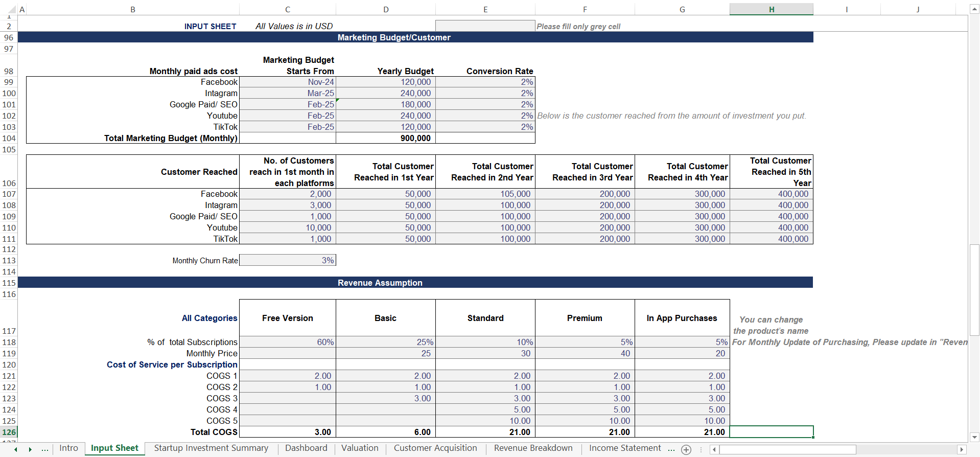This screenshot has height=457, width=980.
Task: Select column C header
Action: (x=288, y=9)
